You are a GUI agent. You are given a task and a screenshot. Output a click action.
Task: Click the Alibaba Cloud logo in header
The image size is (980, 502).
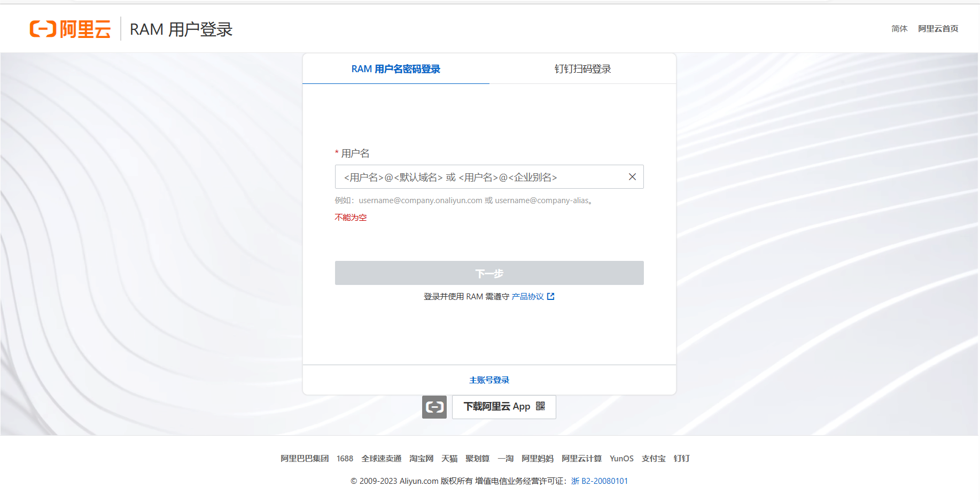coord(70,29)
